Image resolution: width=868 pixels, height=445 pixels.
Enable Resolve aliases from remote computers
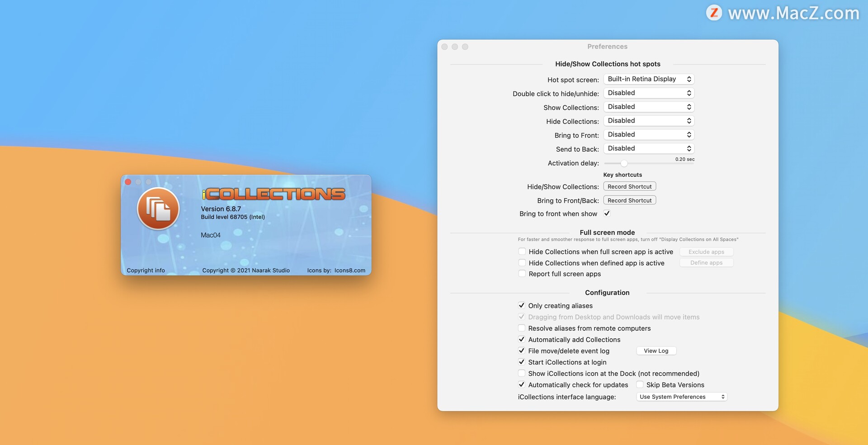tap(522, 328)
